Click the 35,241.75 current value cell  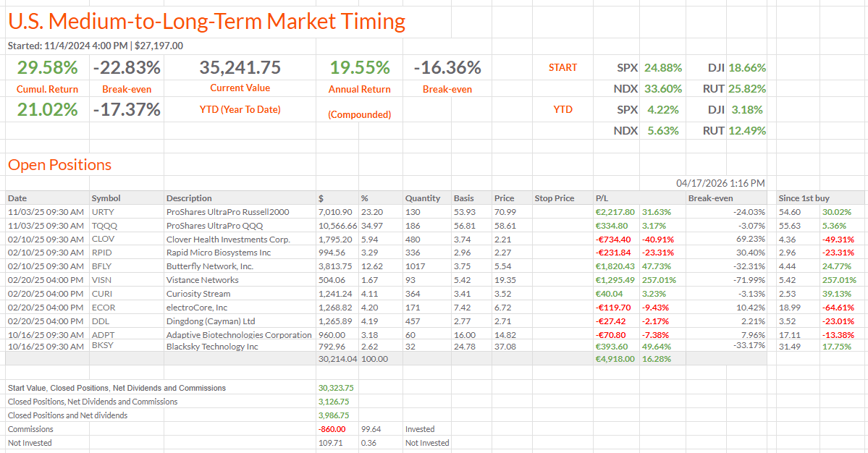(x=240, y=67)
